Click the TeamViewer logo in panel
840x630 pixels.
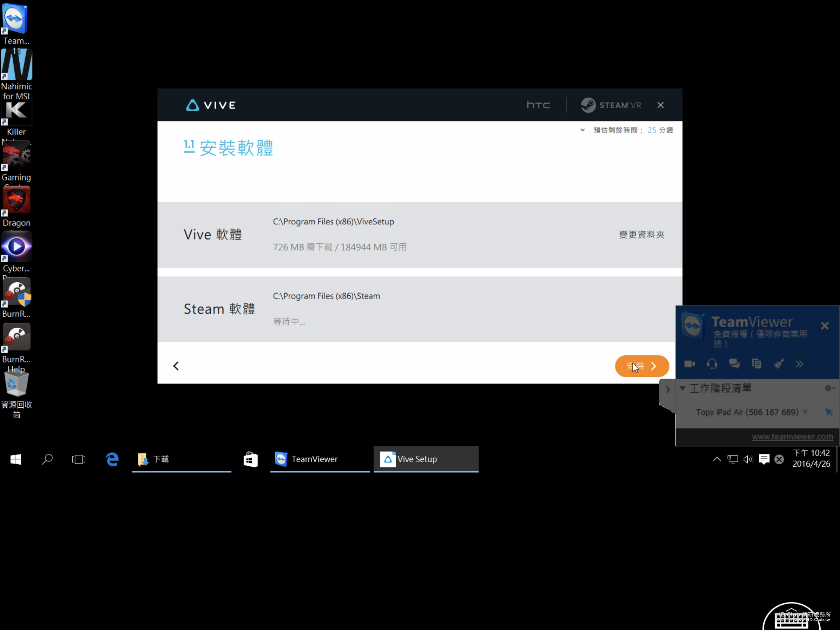693,325
